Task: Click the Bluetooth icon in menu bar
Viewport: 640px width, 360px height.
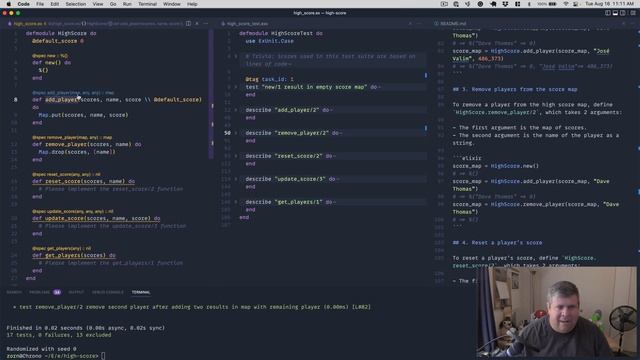Action: pyautogui.click(x=529, y=4)
